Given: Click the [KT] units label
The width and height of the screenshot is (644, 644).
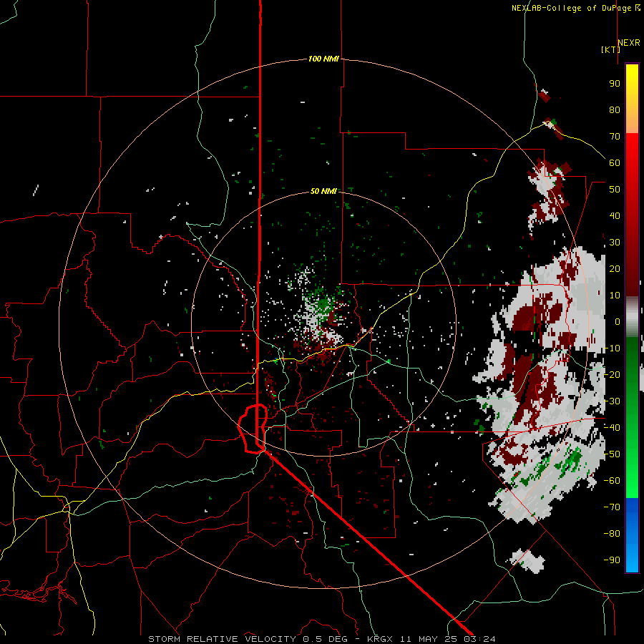Looking at the screenshot, I should click(610, 49).
